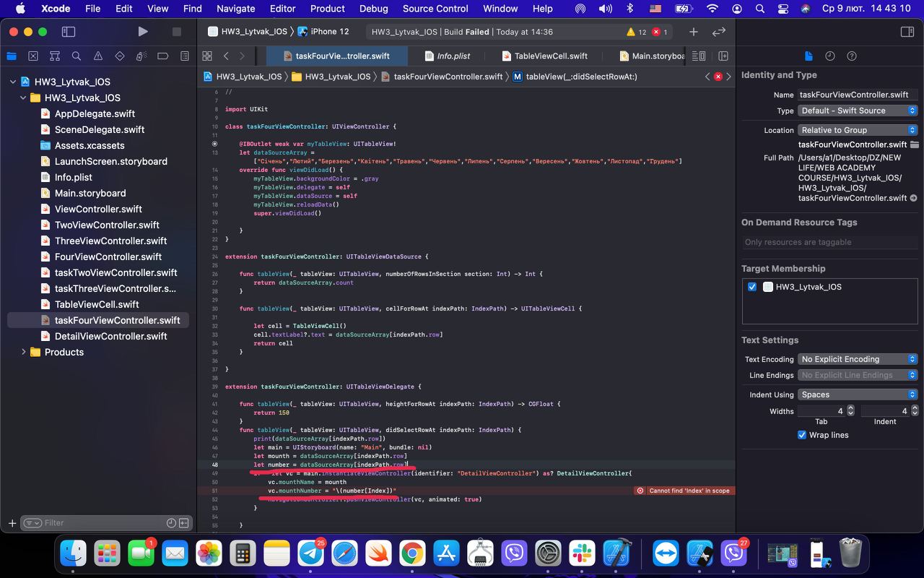Choose location with the folder icon
924x578 pixels.
pos(914,144)
